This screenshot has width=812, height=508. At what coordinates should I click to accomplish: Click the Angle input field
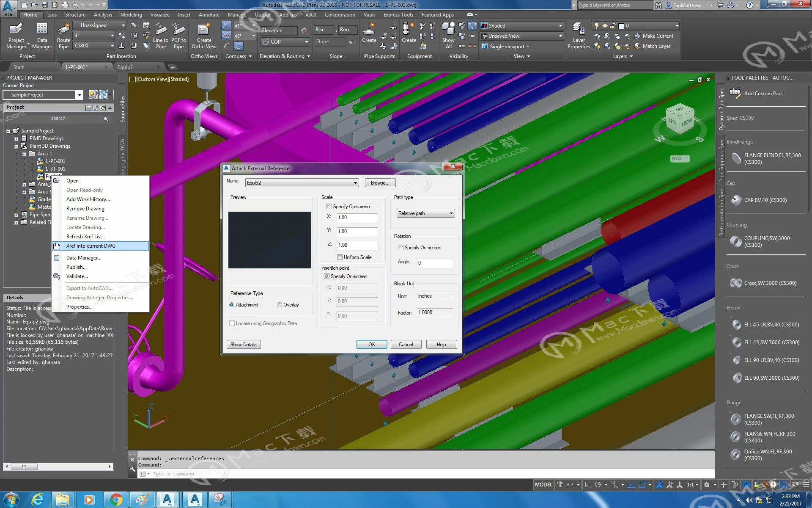[435, 263]
